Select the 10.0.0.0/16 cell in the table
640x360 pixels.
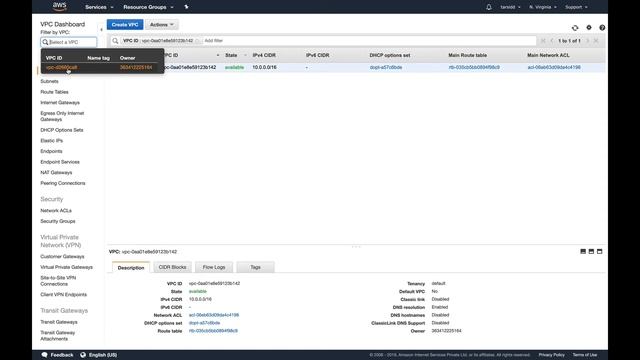pyautogui.click(x=264, y=67)
